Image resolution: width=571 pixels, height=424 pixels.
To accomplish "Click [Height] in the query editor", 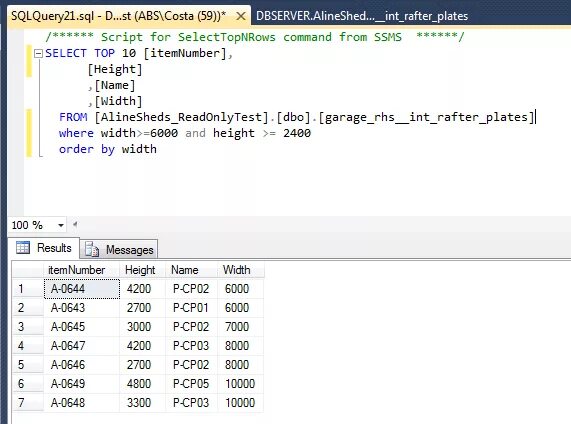I will [115, 69].
